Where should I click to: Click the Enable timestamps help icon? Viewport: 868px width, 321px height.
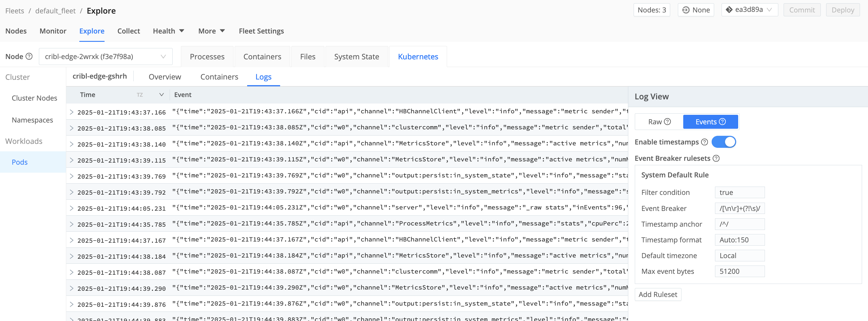click(x=704, y=142)
